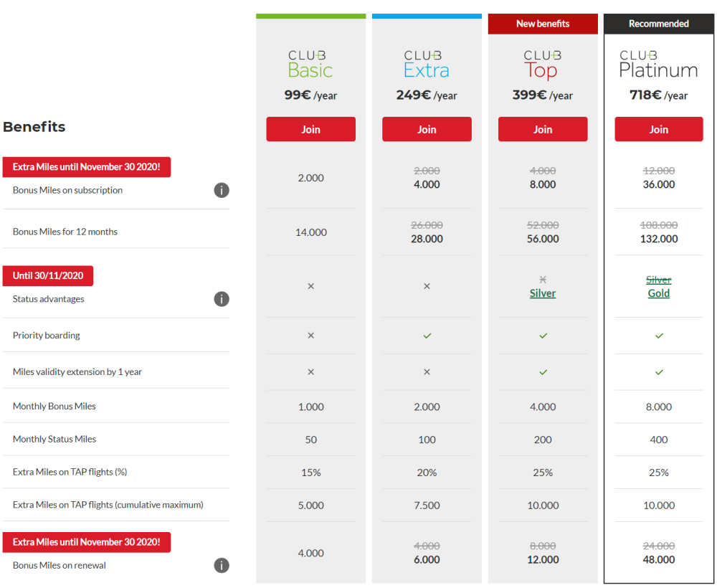Click Extra's 7.500 cumulative maximum
The height and width of the screenshot is (588, 717).
coord(427,506)
